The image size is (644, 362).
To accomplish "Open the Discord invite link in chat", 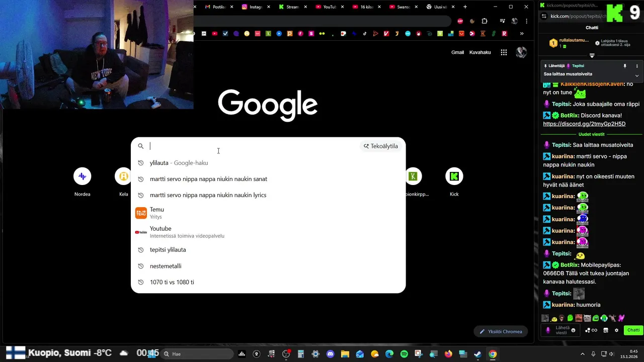I will coord(584,124).
